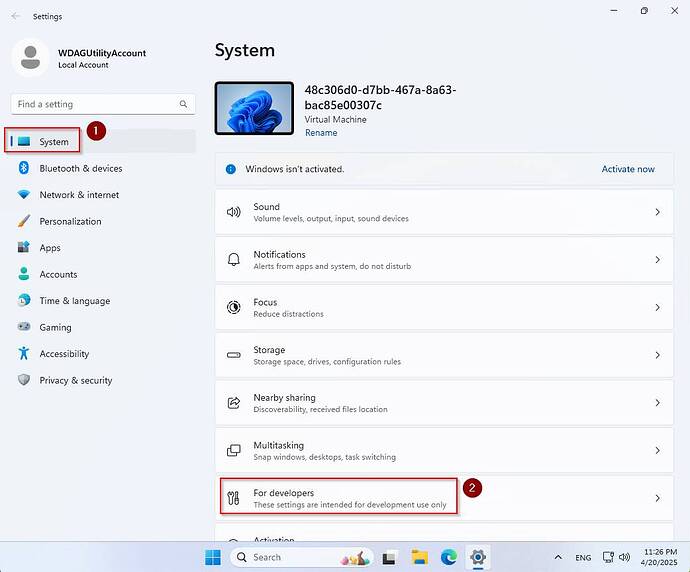This screenshot has height=572, width=690.
Task: Click the Focus icon
Action: (234, 307)
